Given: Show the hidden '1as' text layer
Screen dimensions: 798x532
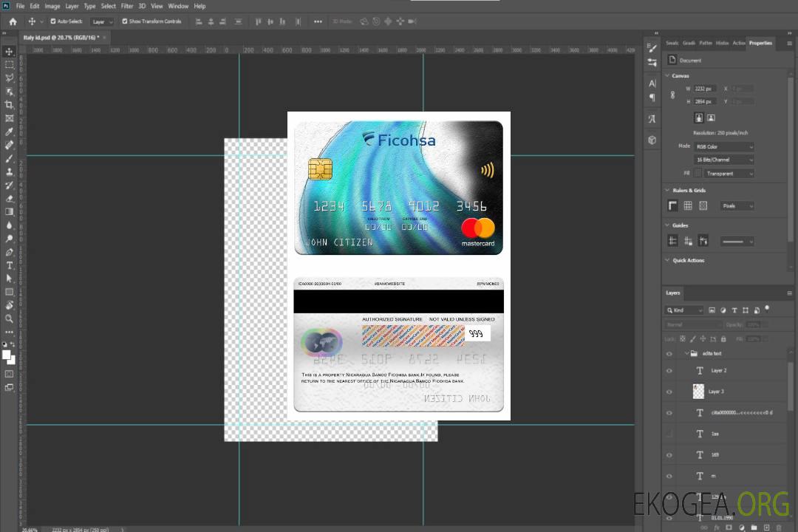Looking at the screenshot, I should [669, 434].
